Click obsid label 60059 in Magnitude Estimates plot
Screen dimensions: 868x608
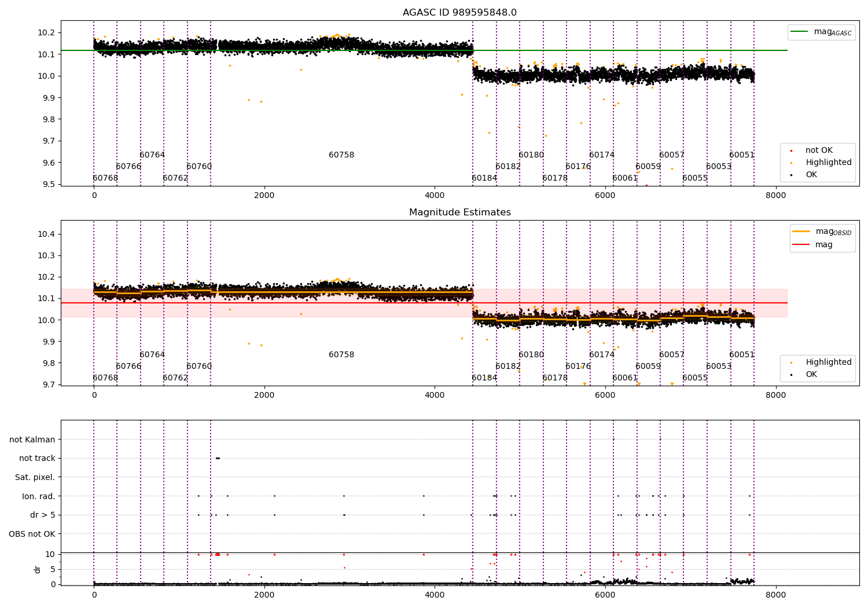click(648, 367)
